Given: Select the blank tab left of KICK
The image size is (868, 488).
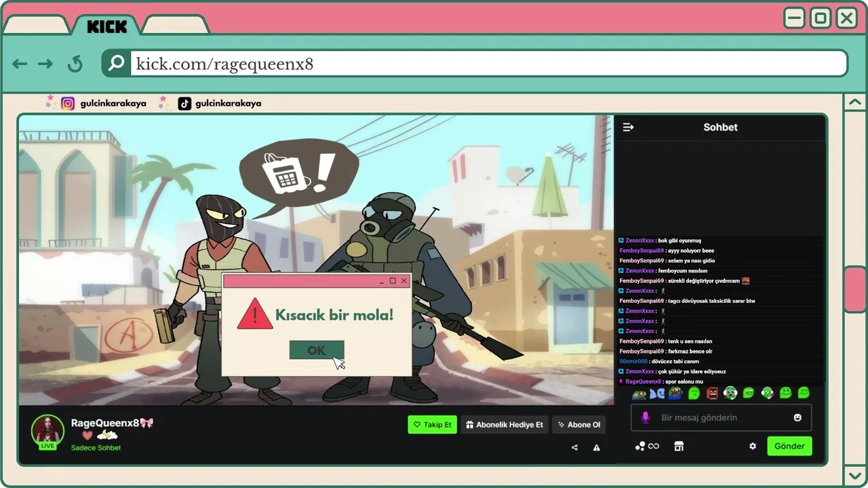Looking at the screenshot, I should (x=35, y=26).
